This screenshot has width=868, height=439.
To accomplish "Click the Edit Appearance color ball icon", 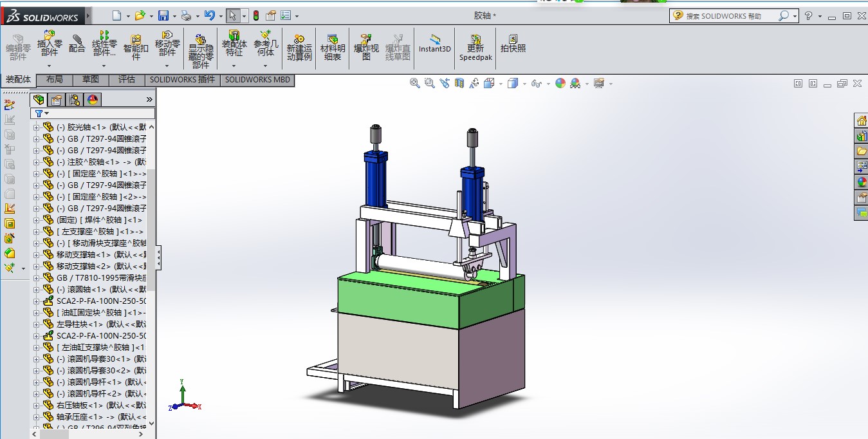I will click(x=560, y=83).
